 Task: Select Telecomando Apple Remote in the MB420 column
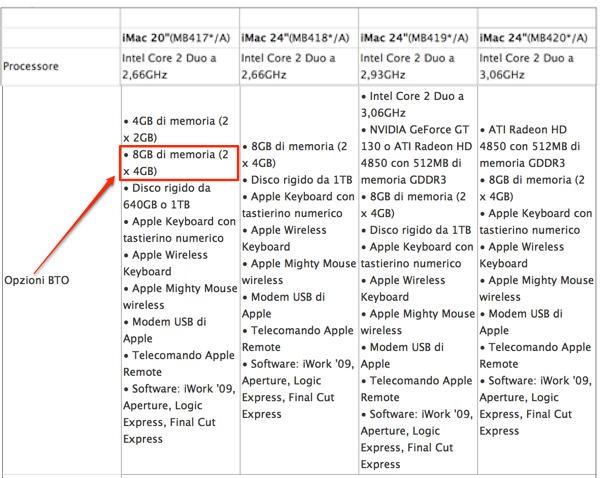point(535,356)
